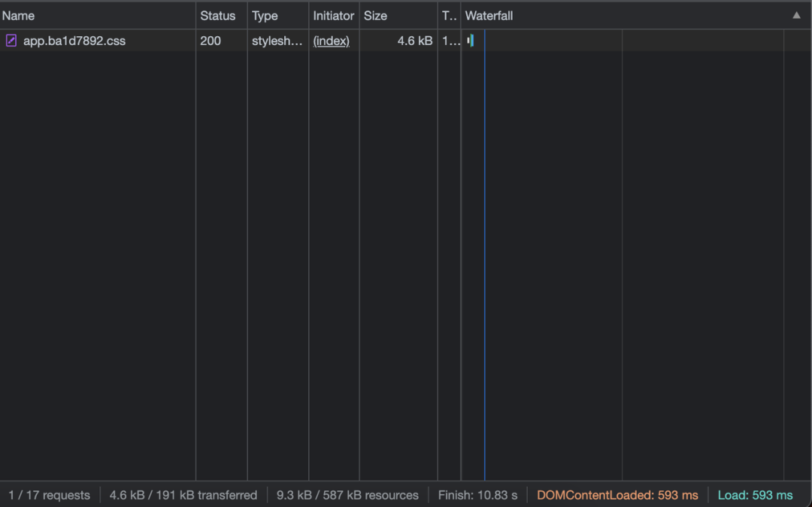
Task: Click the Waterfall column header
Action: (x=636, y=16)
